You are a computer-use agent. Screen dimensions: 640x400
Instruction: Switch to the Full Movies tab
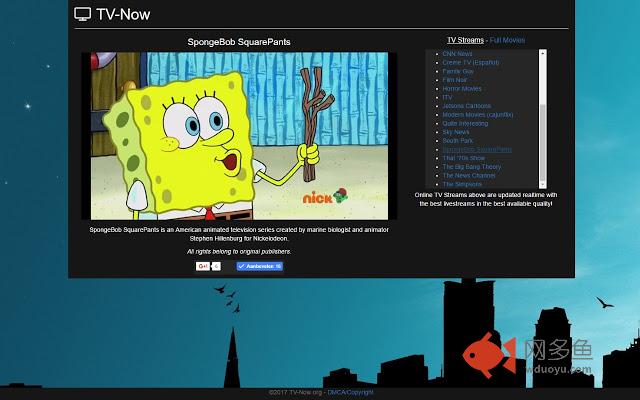507,40
